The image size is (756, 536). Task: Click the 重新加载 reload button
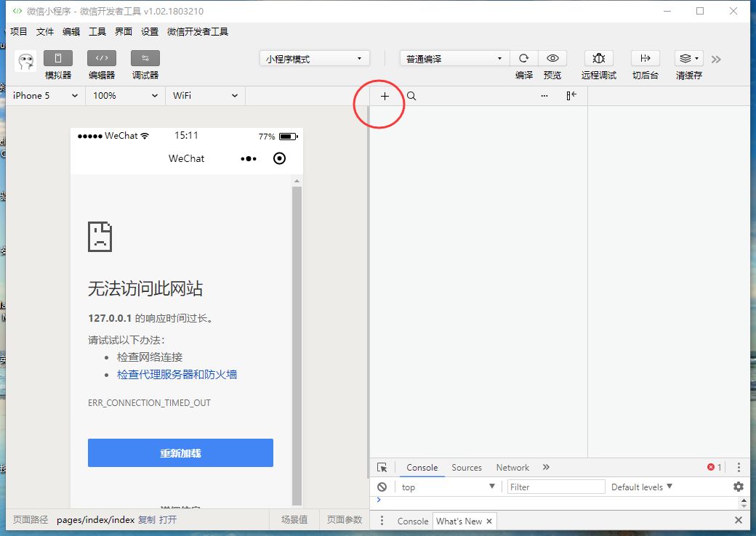pyautogui.click(x=180, y=452)
